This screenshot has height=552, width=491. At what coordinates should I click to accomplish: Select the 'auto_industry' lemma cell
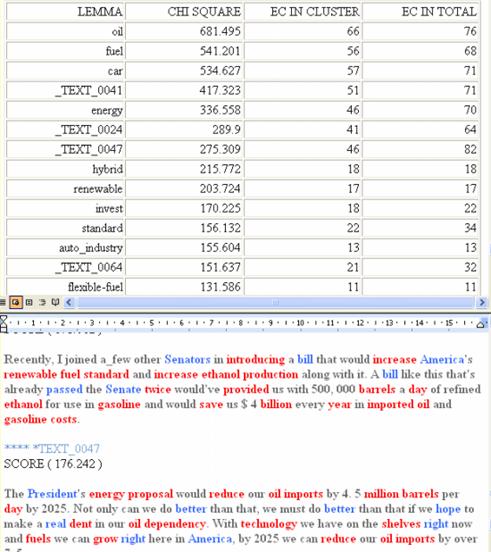tap(66, 248)
